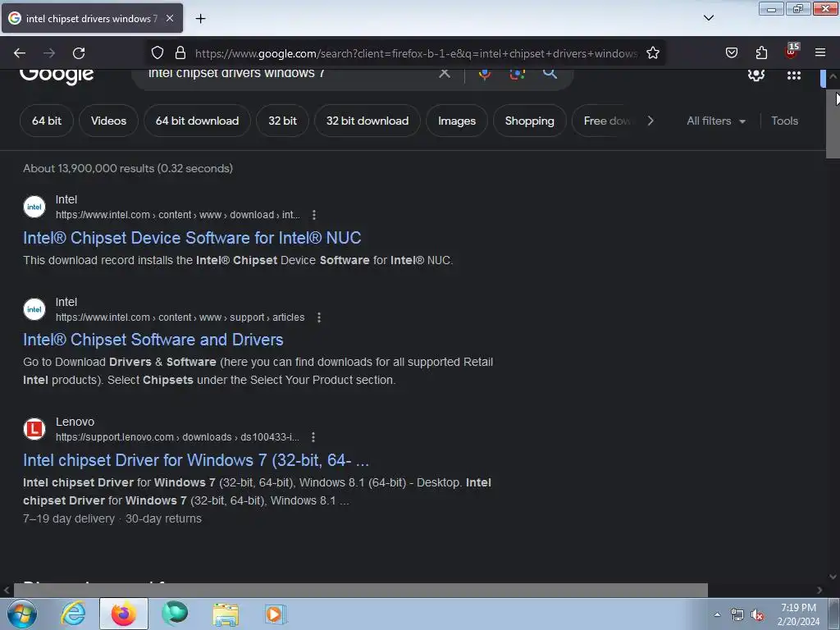
Task: Click the horizontal scrollbar thumb
Action: (x=361, y=590)
